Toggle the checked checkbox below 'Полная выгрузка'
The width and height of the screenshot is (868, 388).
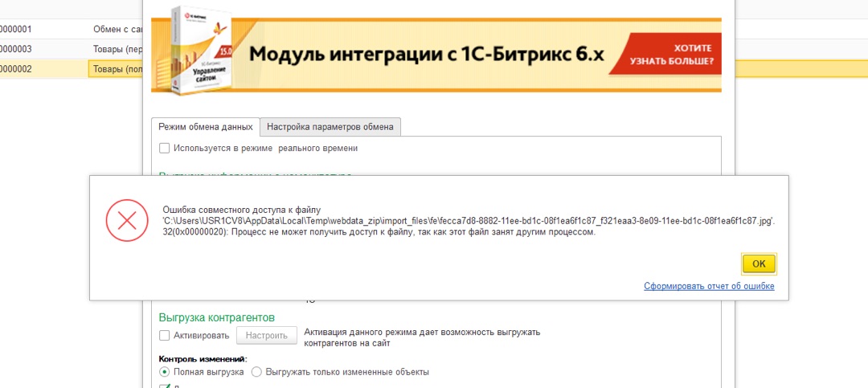(165, 386)
